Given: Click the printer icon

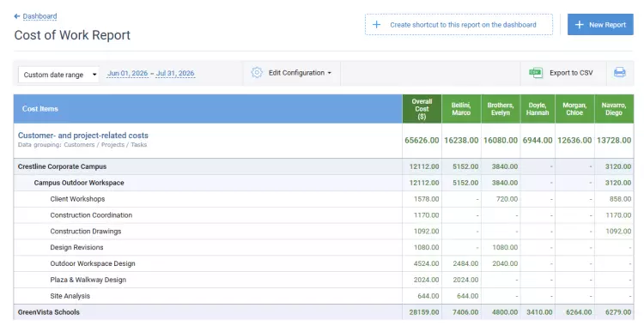Looking at the screenshot, I should click(619, 73).
